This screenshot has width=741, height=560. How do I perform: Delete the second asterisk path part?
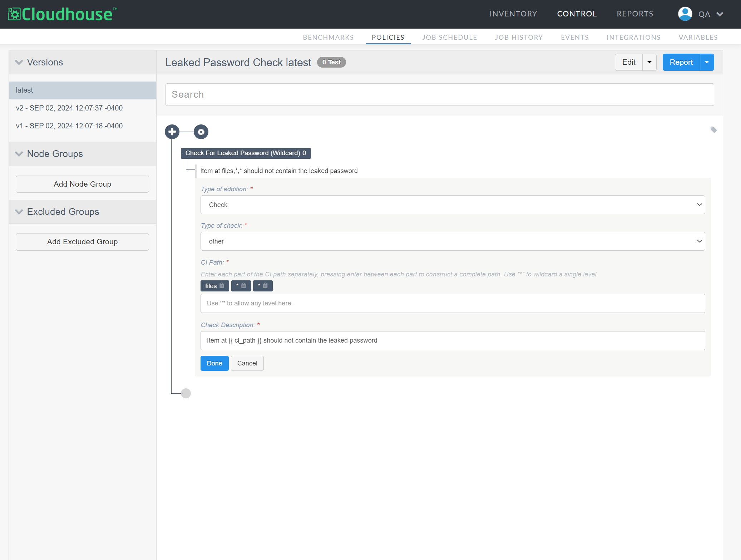[x=265, y=286]
